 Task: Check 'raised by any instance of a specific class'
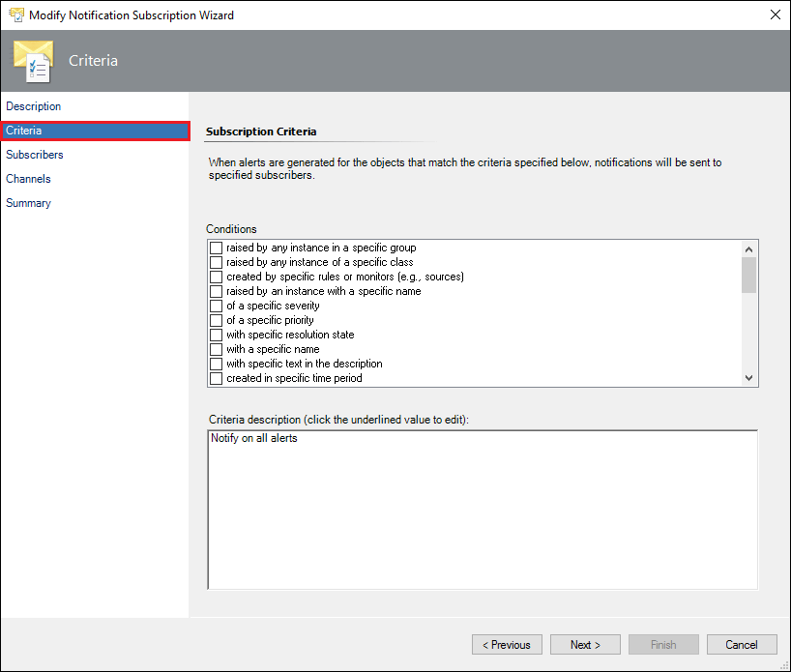(x=216, y=262)
